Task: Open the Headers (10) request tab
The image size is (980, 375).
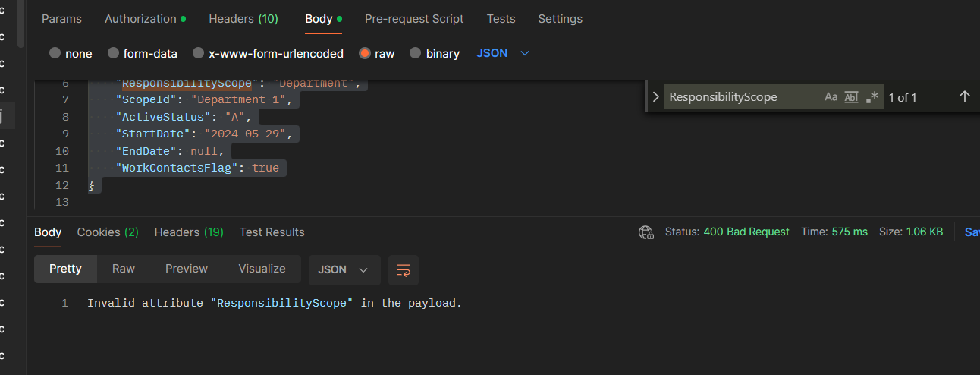Action: 243,19
